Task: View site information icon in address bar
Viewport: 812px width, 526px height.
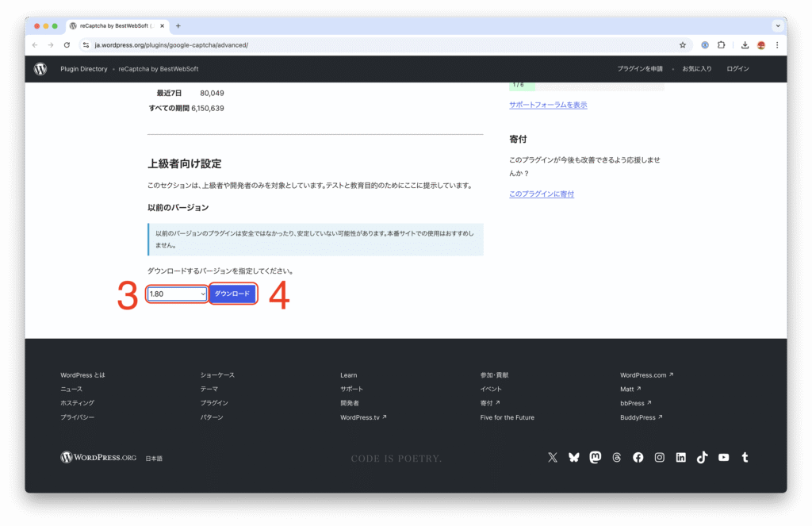Action: coord(86,45)
